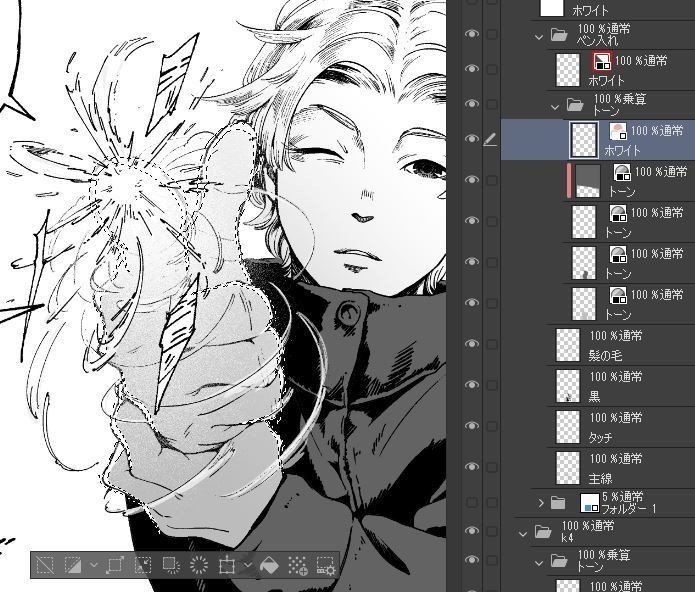Viewport: 695px width, 592px height.
Task: Hide the タッチ layer
Action: [472, 426]
